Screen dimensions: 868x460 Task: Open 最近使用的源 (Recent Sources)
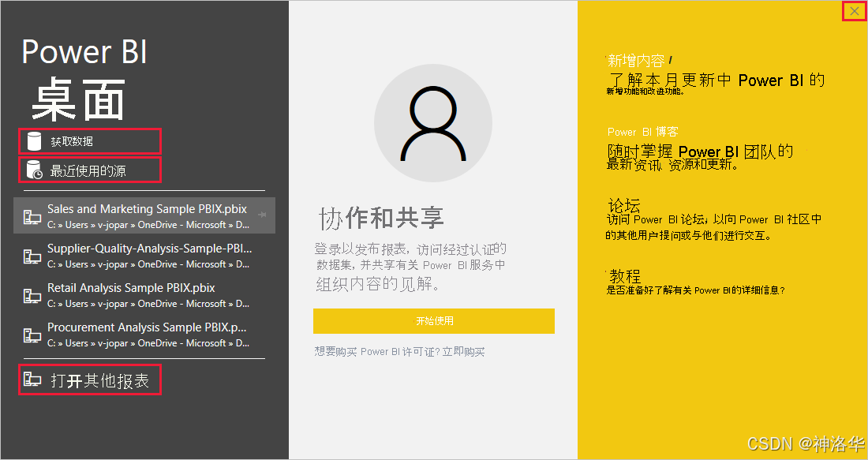[x=90, y=170]
